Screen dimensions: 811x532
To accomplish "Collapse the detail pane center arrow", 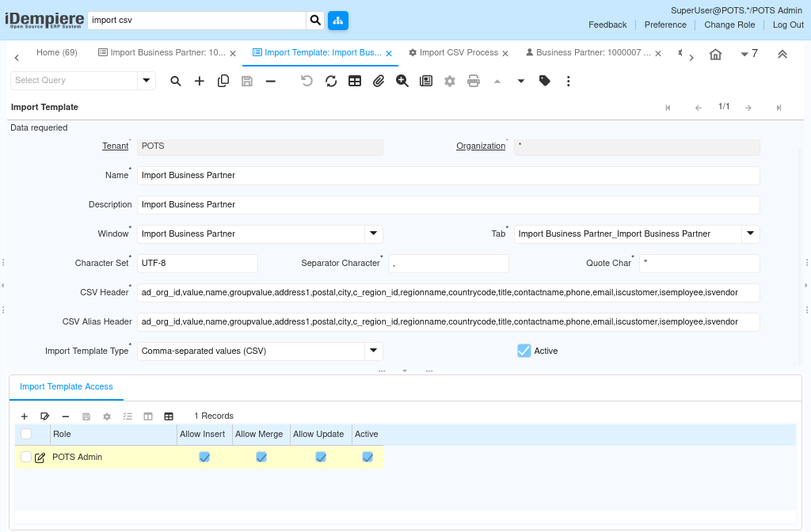I will [405, 370].
